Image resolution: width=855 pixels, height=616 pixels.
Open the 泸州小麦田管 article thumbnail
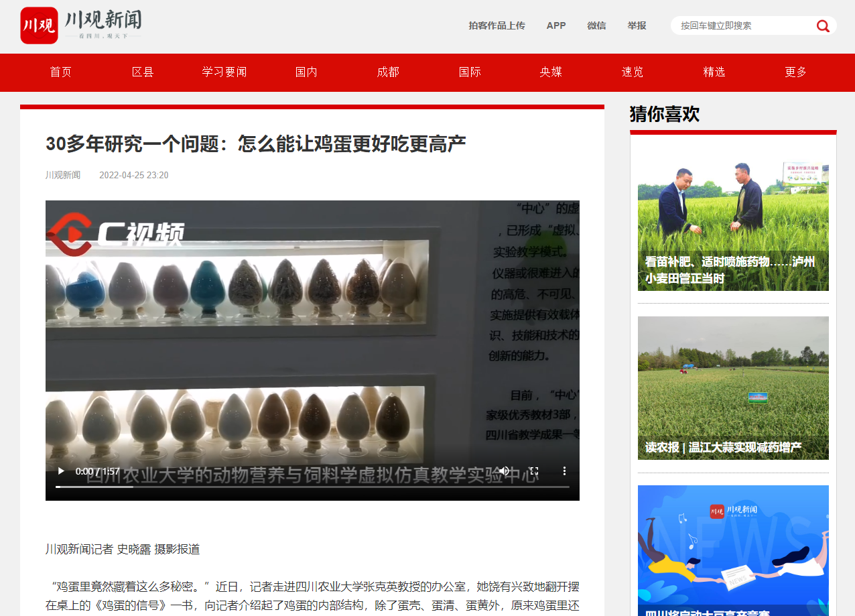coord(733,225)
